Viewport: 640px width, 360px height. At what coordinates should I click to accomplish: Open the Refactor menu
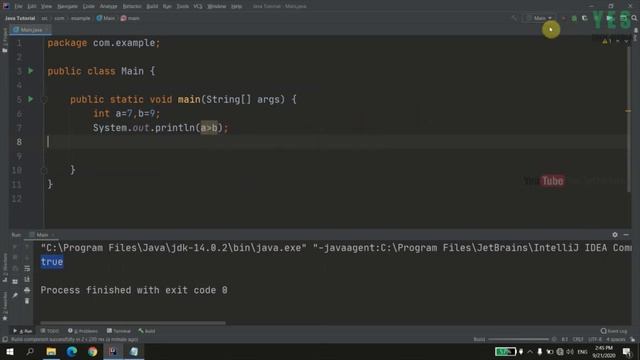coord(132,6)
